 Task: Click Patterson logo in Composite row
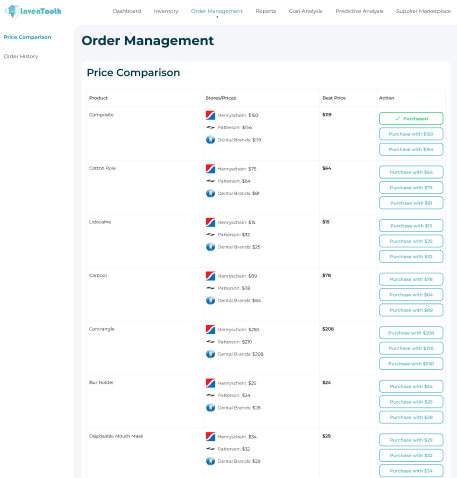(210, 127)
